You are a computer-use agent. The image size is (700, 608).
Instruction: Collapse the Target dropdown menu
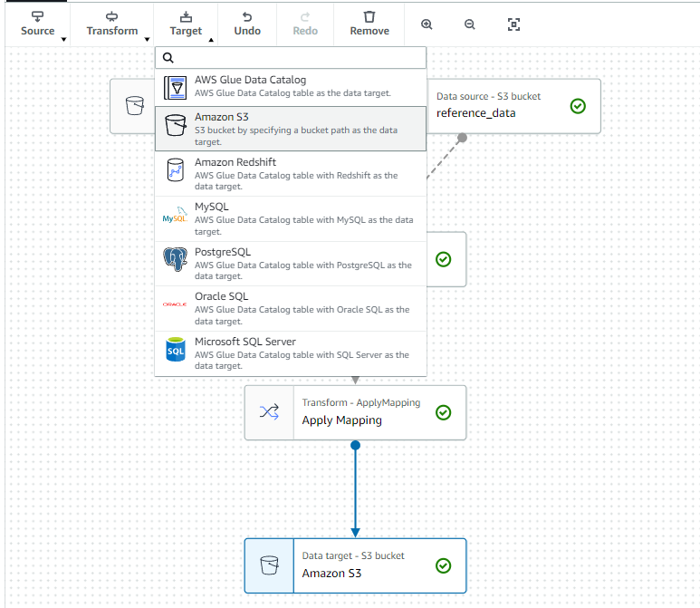click(x=186, y=24)
